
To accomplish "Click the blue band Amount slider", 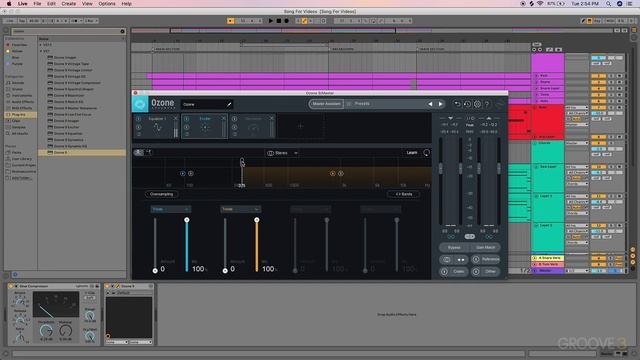I will tap(155, 245).
